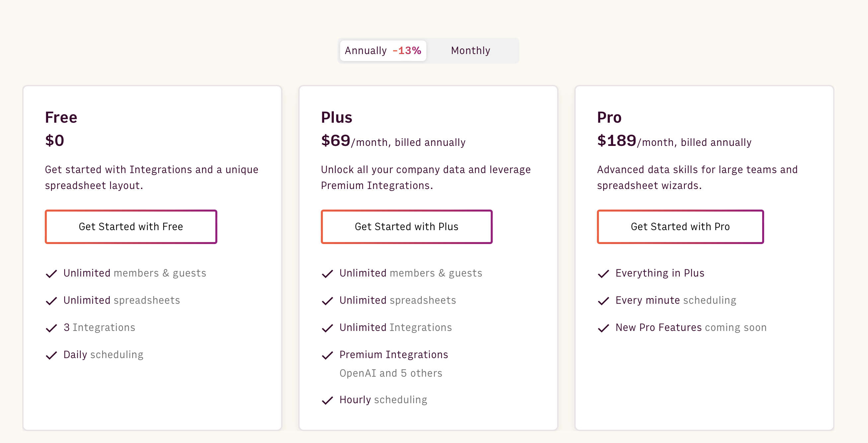Click checkmark beside New Pro Features
The height and width of the screenshot is (443, 868).
coord(603,328)
